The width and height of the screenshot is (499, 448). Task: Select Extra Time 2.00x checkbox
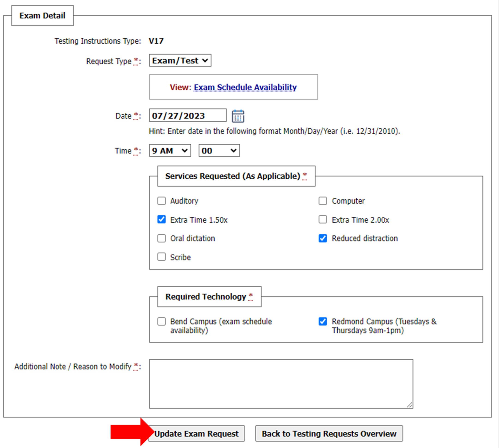(323, 219)
